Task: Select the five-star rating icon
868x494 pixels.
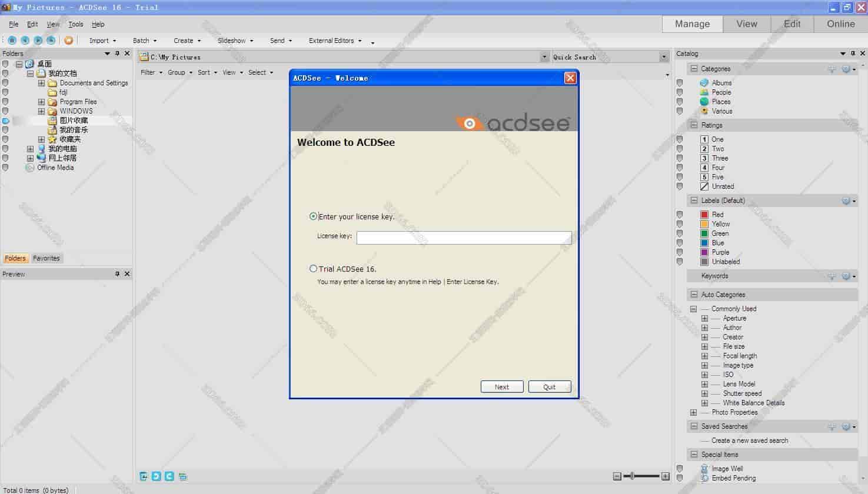Action: pos(704,177)
